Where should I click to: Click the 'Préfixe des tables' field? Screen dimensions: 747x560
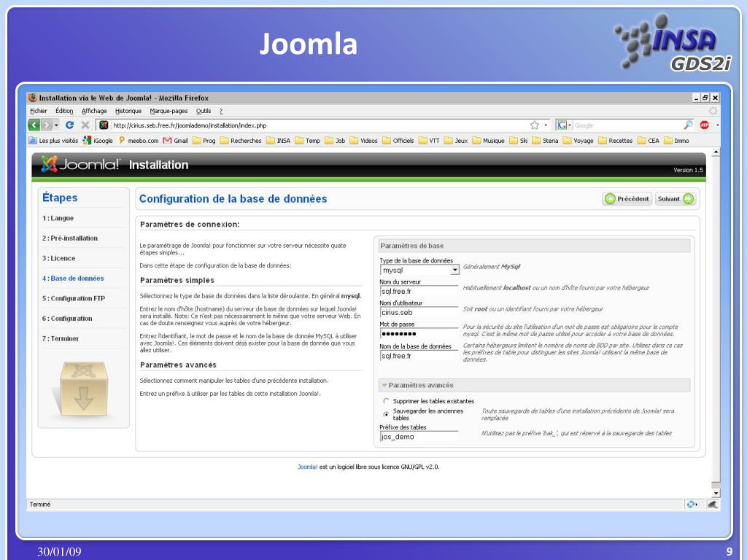pyautogui.click(x=419, y=437)
